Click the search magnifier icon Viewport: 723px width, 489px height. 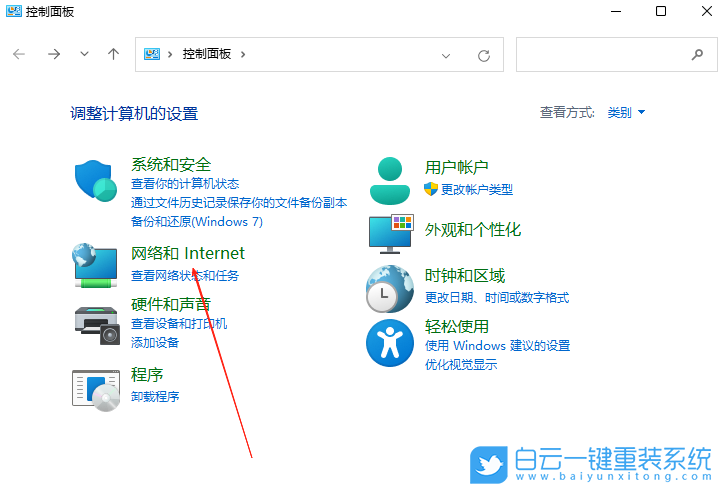(697, 55)
